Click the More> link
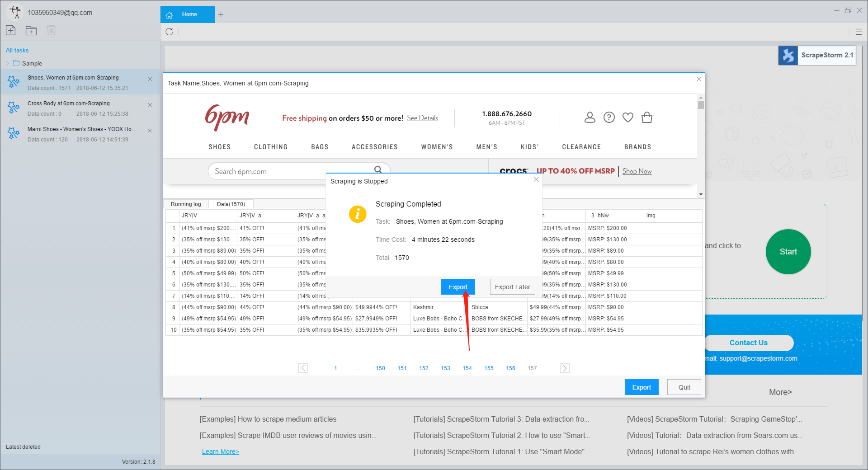Viewport: 868px width, 470px height. click(x=780, y=392)
